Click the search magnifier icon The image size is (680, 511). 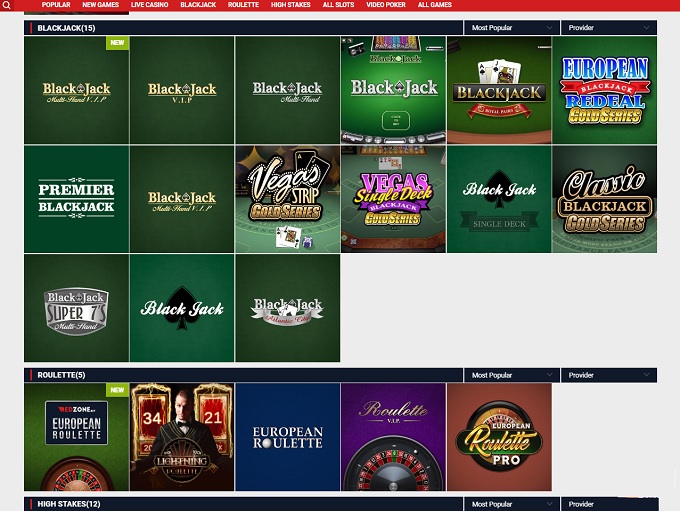pos(6,6)
